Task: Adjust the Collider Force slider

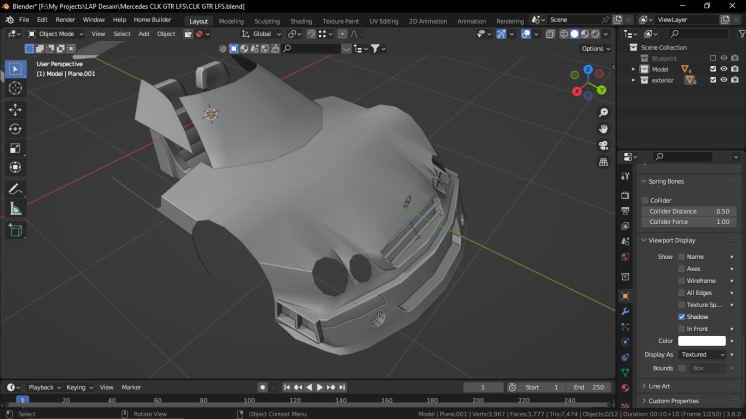Action: point(689,222)
